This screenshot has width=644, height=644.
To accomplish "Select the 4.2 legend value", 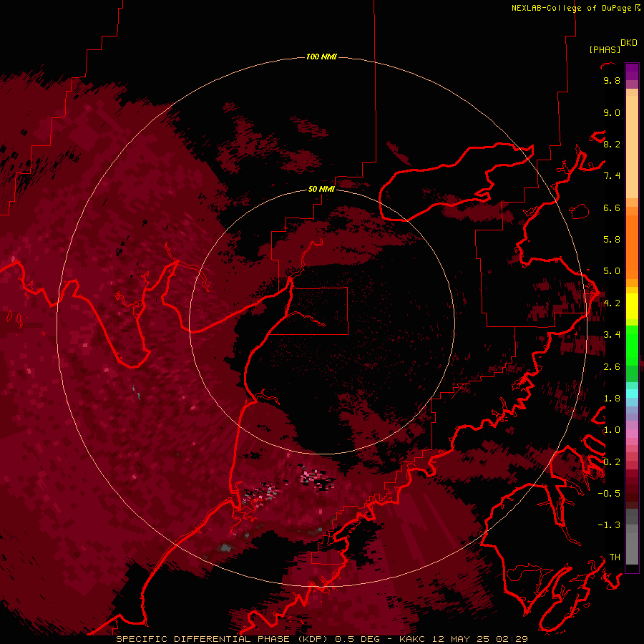I will click(612, 303).
